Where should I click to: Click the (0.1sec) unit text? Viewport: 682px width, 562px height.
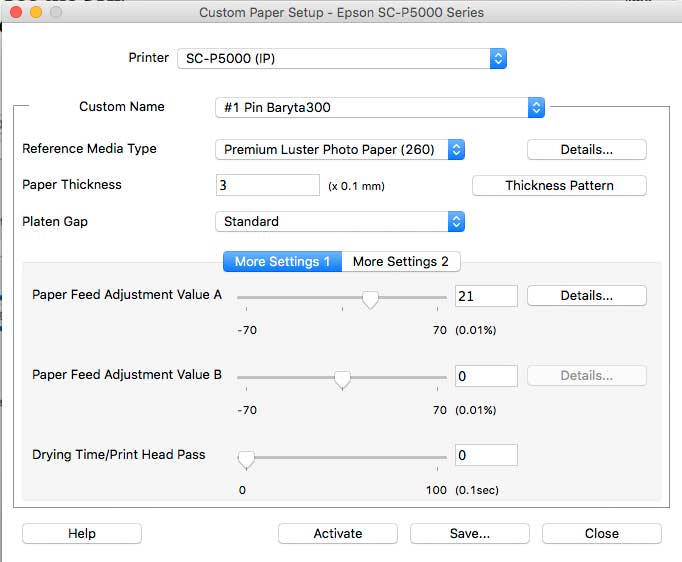pyautogui.click(x=477, y=490)
